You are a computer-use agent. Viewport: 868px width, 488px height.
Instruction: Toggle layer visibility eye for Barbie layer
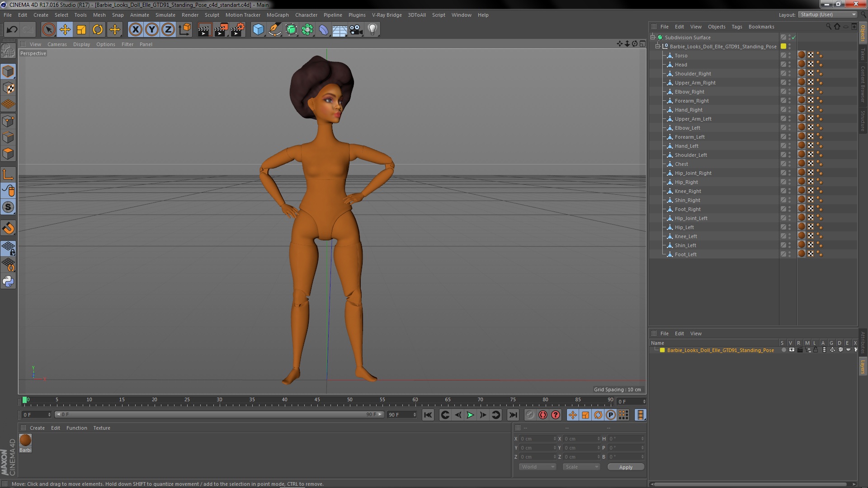791,350
